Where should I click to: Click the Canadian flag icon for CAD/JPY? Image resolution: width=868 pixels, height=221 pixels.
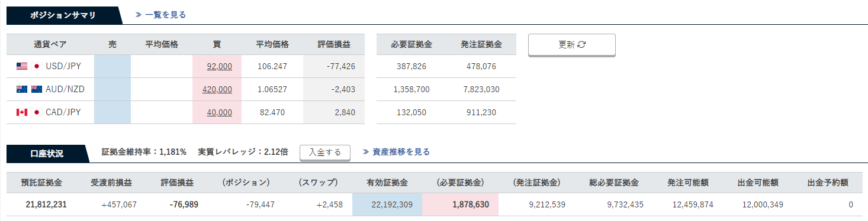22,112
